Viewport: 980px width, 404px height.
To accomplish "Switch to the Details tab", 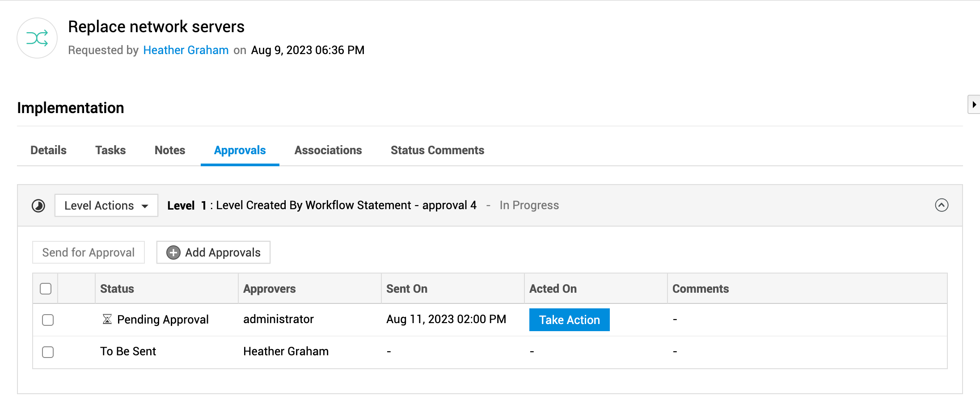I will (48, 150).
